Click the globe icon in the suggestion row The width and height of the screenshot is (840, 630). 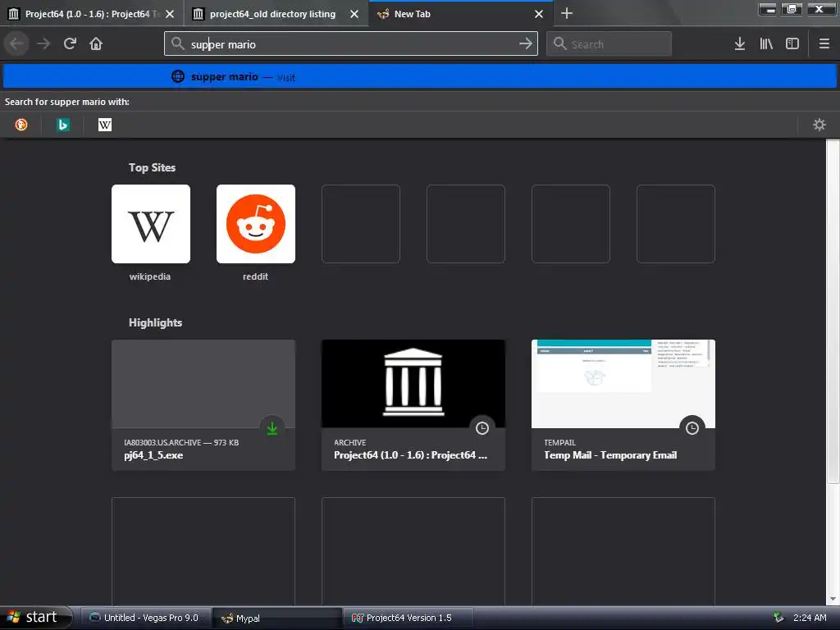[178, 76]
